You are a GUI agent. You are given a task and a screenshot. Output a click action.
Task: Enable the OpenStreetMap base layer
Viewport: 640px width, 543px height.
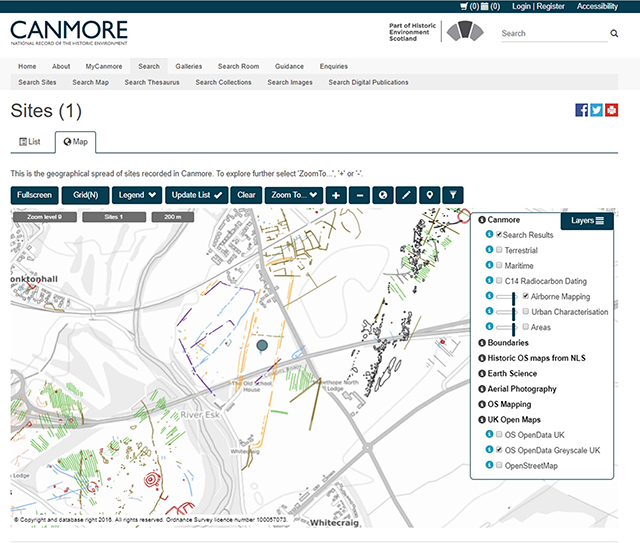500,466
